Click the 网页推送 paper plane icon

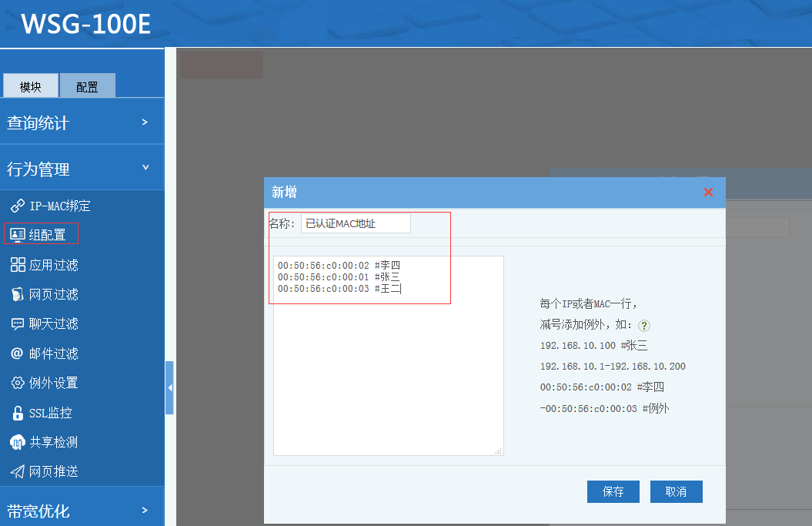pos(17,471)
